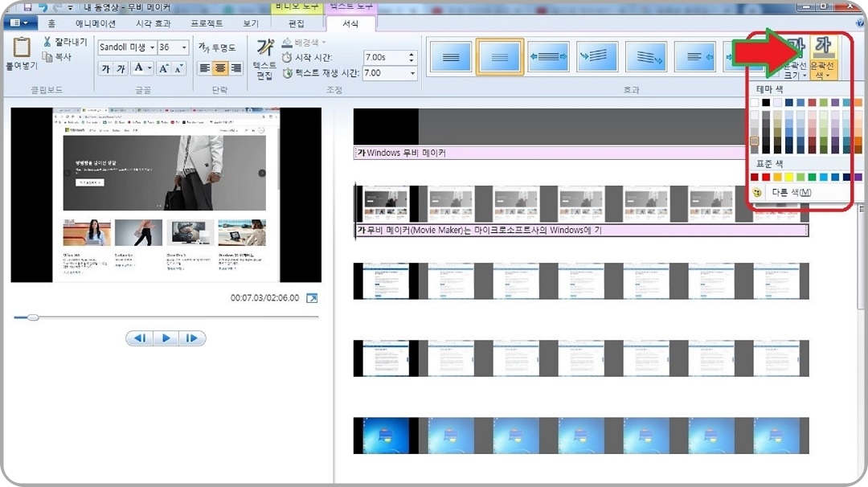Click the stopwatch icon beside 시작 시간
Viewport: 868px width, 487px height.
coord(287,58)
